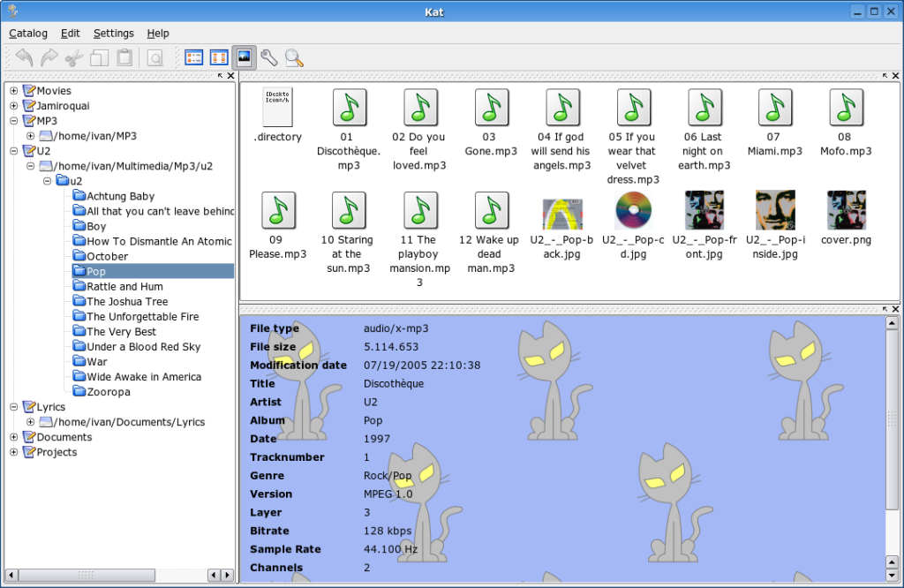Image resolution: width=904 pixels, height=588 pixels.
Task: Open the Help menu
Action: [x=158, y=34]
